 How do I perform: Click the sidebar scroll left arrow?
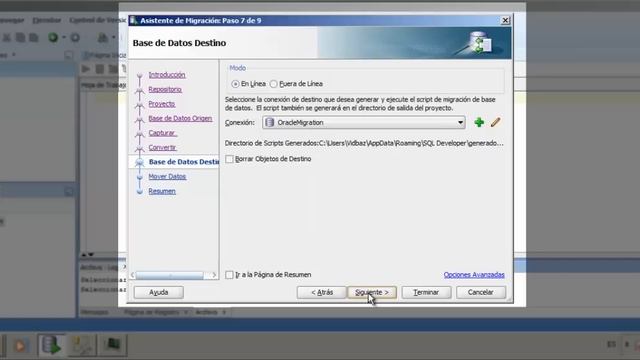pyautogui.click(x=132, y=275)
